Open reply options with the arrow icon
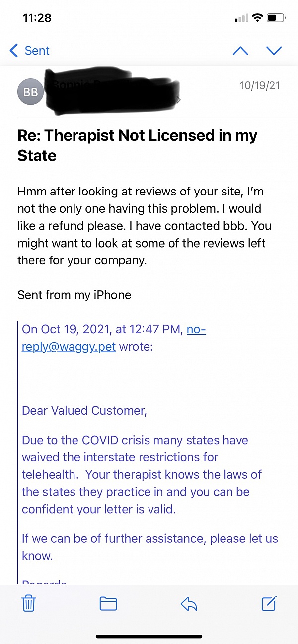Image resolution: width=298 pixels, height=644 pixels. [189, 603]
